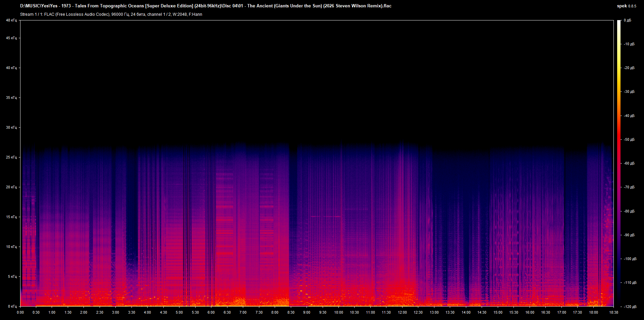644x320 pixels.
Task: Click the spectrogram plot area at the 15 кГц line
Action: 317,217
